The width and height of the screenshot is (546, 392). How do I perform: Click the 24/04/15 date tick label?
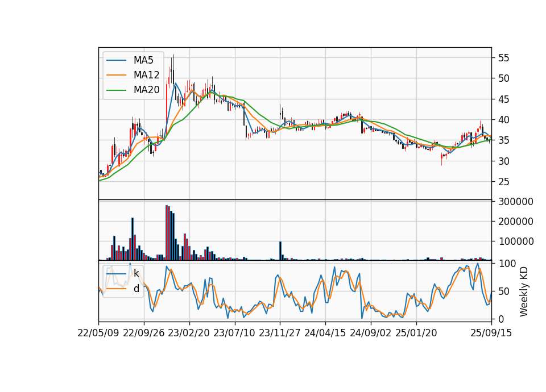(x=325, y=333)
